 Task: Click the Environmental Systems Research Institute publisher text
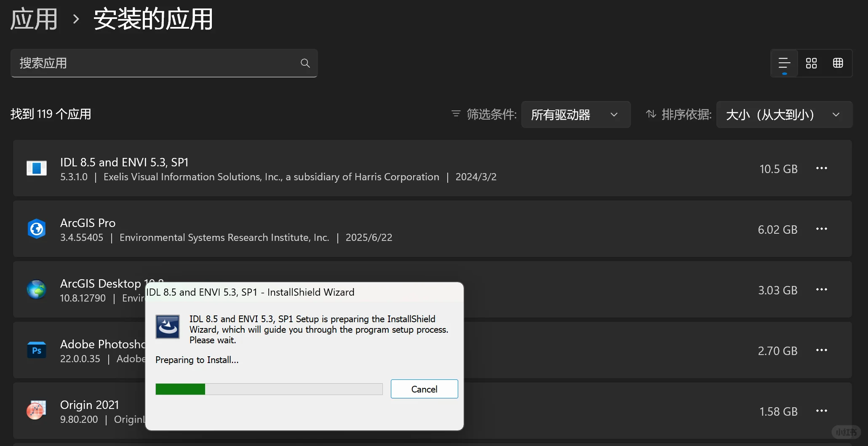224,238
